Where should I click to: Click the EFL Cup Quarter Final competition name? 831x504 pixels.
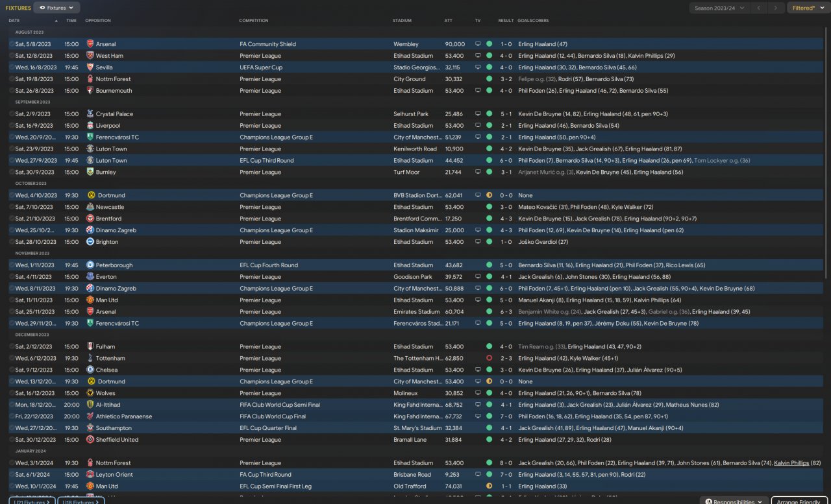click(268, 428)
